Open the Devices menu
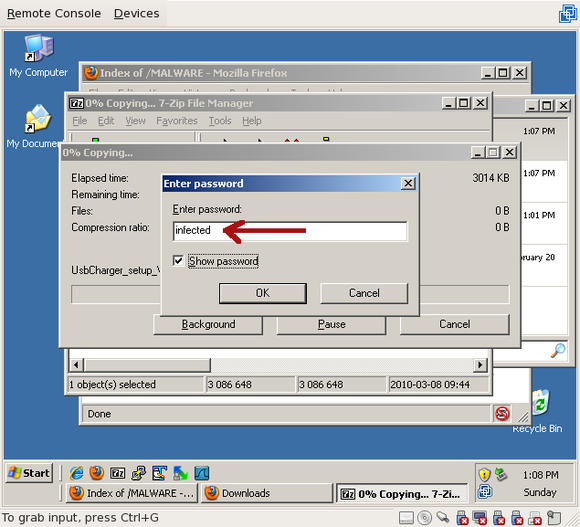The image size is (580, 527). pos(136,13)
